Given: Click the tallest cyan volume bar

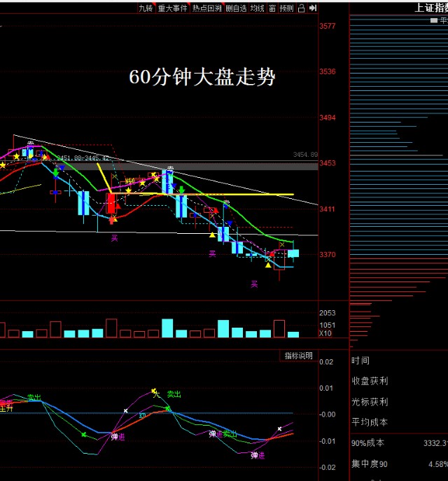Looking at the screenshot, I should (x=167, y=328).
